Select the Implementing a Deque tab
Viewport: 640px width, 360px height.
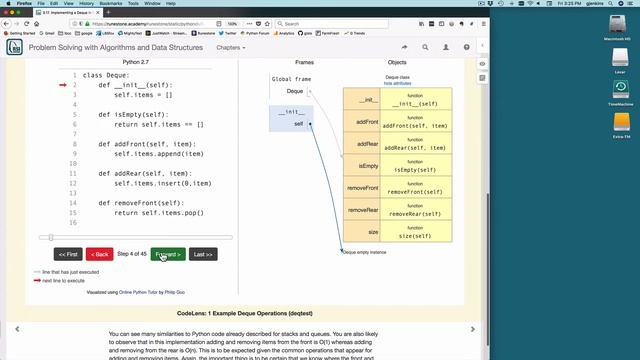point(67,13)
